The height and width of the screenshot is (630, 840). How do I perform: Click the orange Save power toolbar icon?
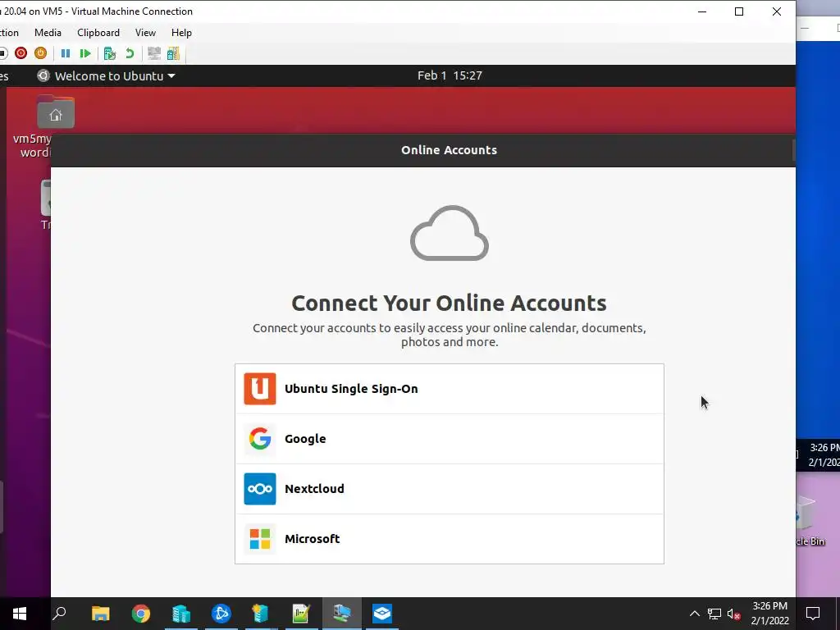pyautogui.click(x=41, y=53)
